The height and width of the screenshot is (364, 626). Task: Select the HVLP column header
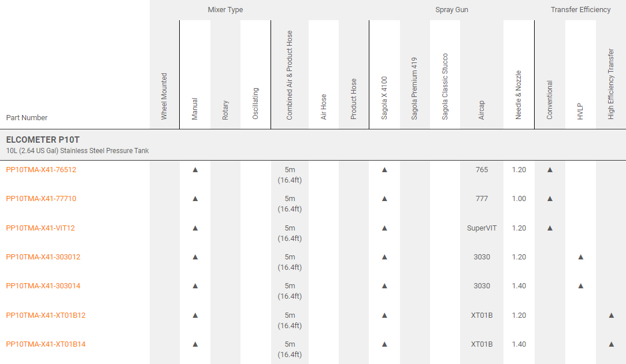[580, 112]
